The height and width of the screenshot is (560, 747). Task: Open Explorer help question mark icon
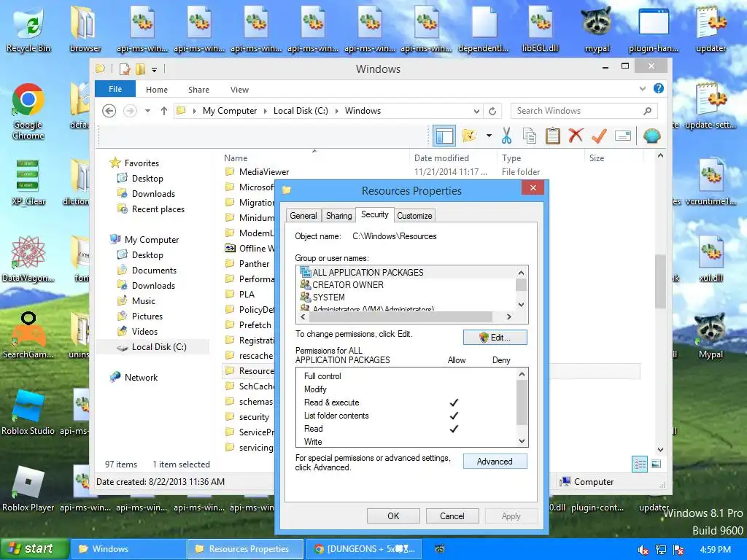click(659, 88)
